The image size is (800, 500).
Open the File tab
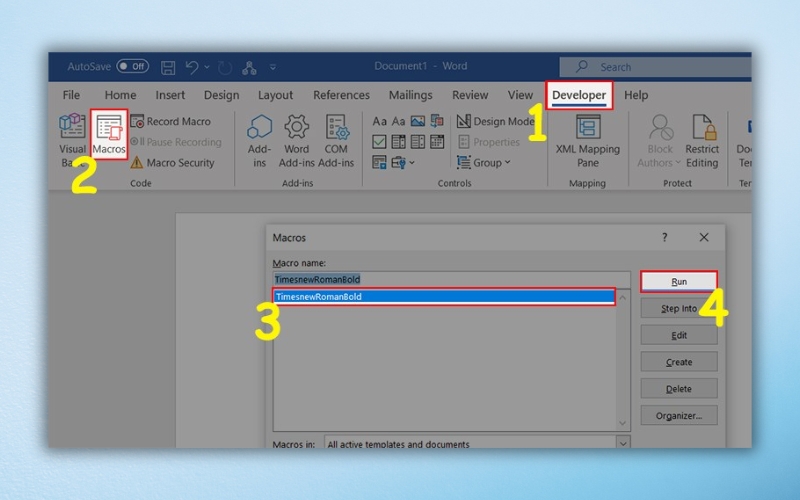pos(71,95)
